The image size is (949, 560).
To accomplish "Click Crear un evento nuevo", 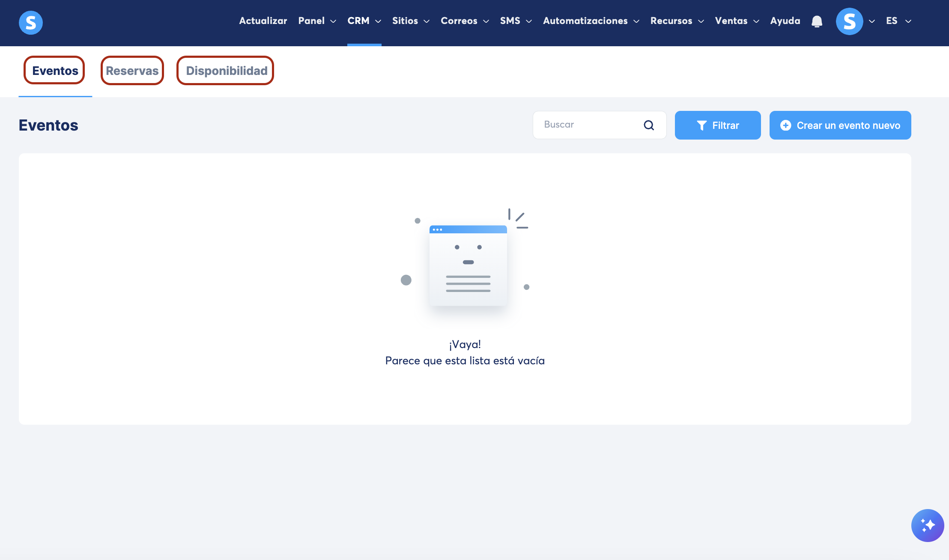I will tap(840, 125).
